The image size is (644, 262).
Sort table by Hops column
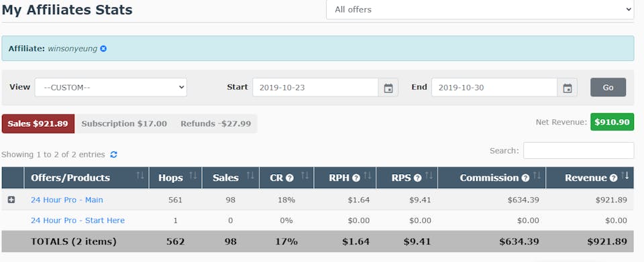175,178
